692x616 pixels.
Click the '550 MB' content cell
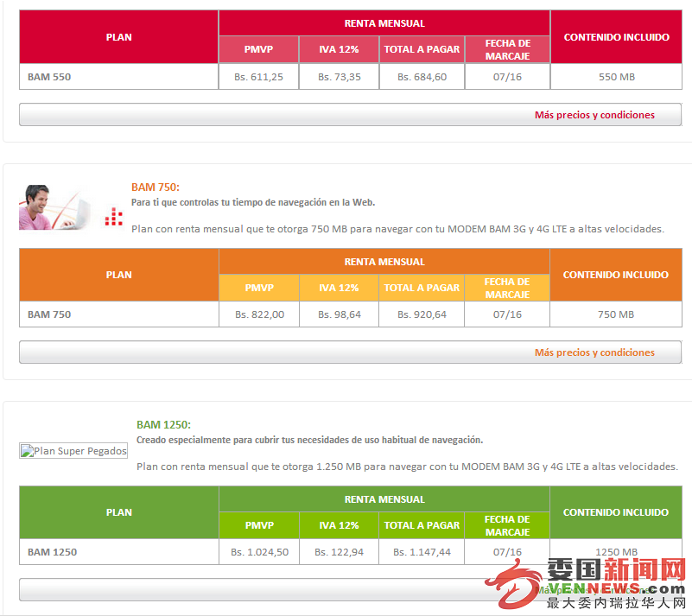pos(617,77)
